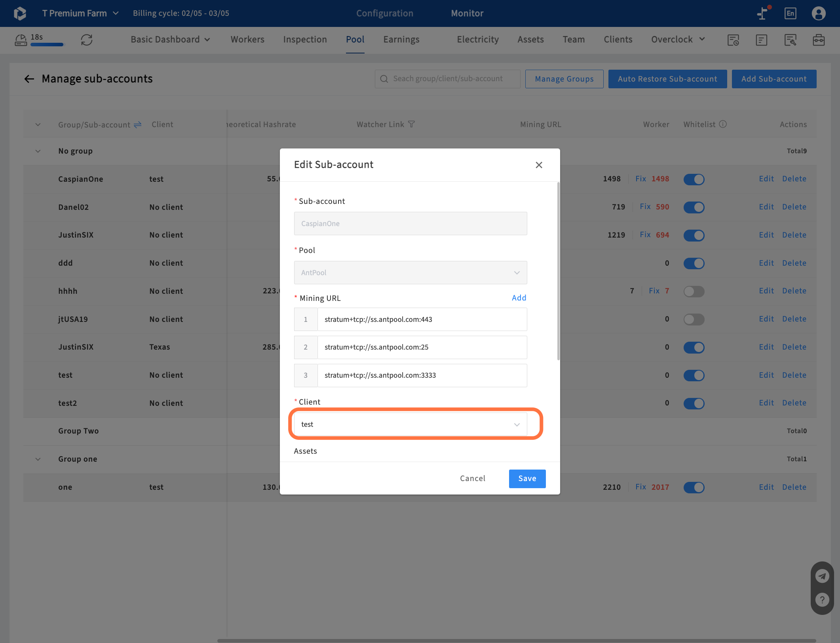
Task: Switch language with the En icon
Action: tap(790, 13)
